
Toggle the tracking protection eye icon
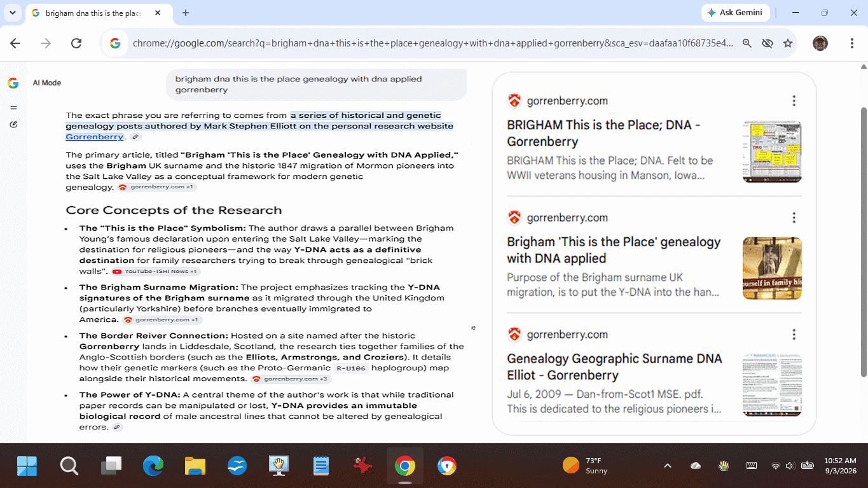pyautogui.click(x=768, y=43)
